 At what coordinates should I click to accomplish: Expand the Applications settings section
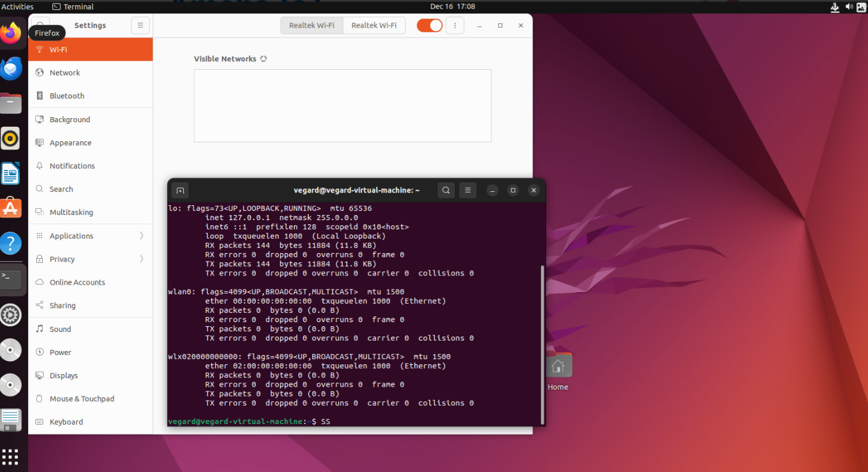(90, 236)
